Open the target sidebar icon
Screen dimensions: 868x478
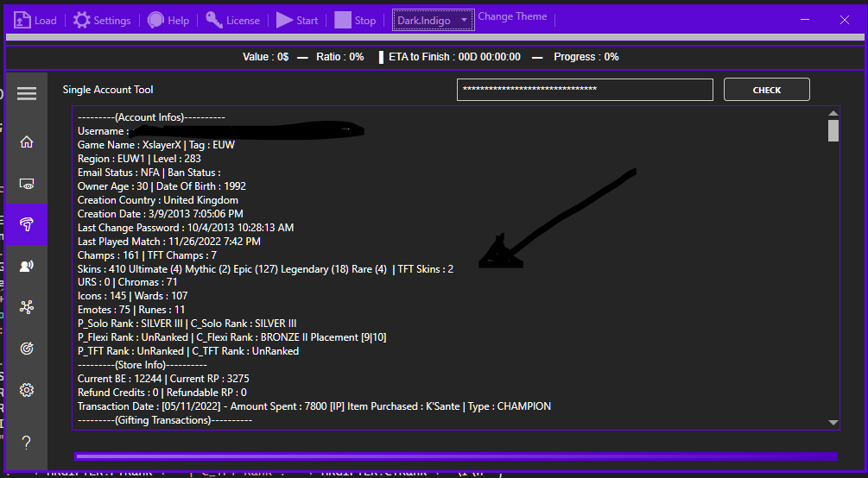click(27, 349)
